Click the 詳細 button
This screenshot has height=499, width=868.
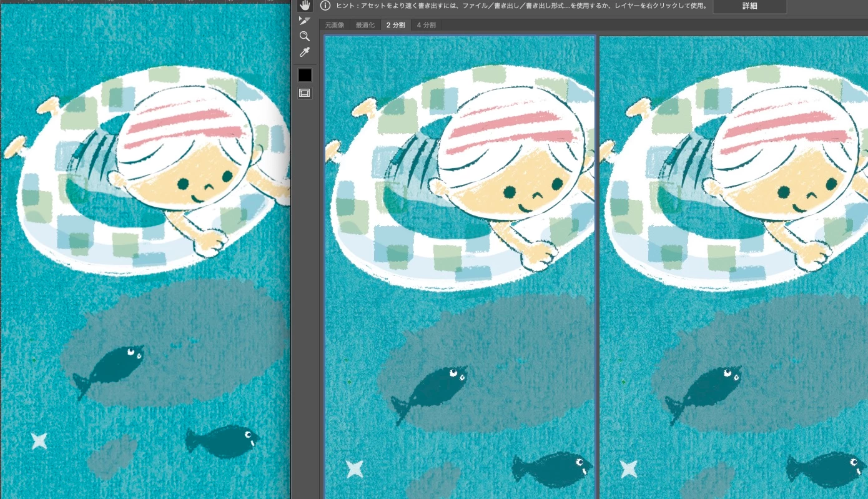point(749,6)
